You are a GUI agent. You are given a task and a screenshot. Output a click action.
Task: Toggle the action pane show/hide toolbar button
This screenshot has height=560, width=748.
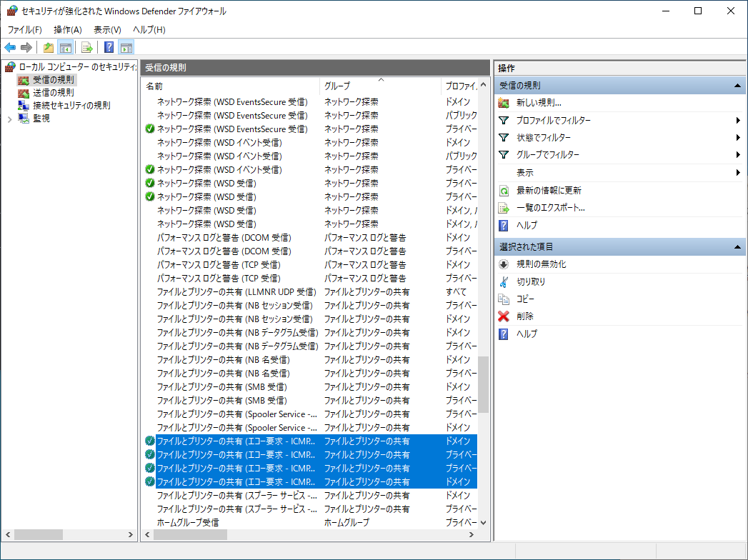pos(126,47)
